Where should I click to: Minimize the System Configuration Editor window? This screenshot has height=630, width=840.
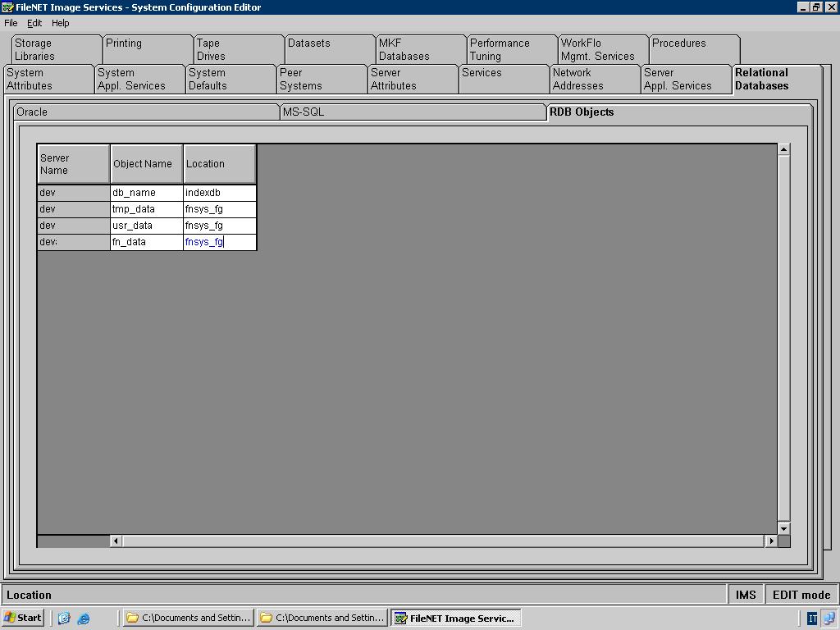tap(802, 7)
